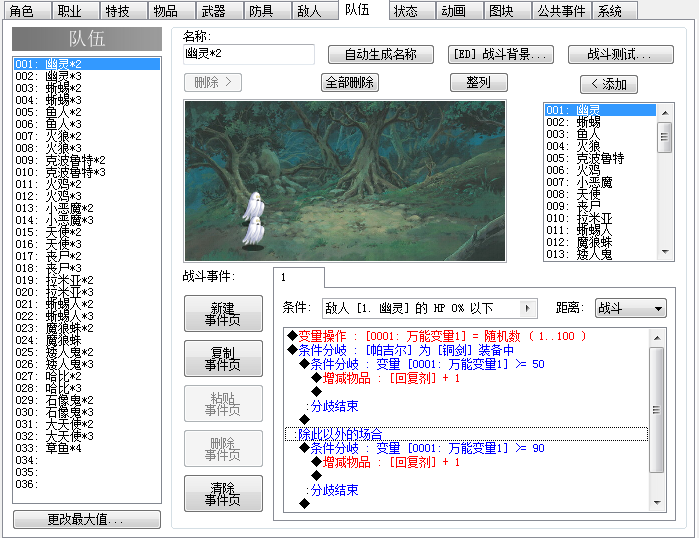Open the 图块 tab
The width and height of the screenshot is (699, 538).
click(x=507, y=11)
